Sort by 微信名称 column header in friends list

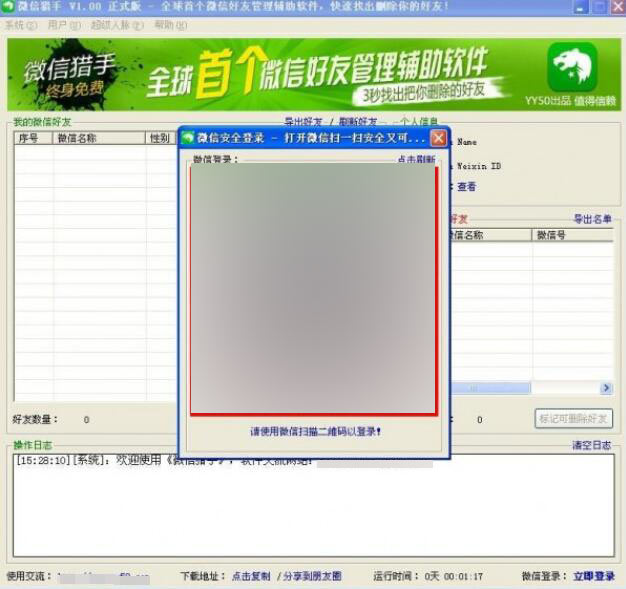[x=99, y=138]
